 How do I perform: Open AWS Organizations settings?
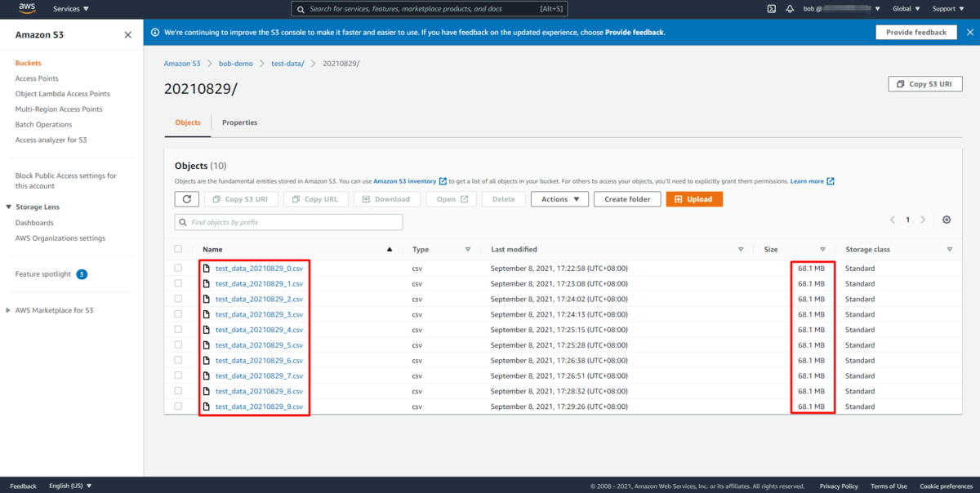(x=60, y=238)
